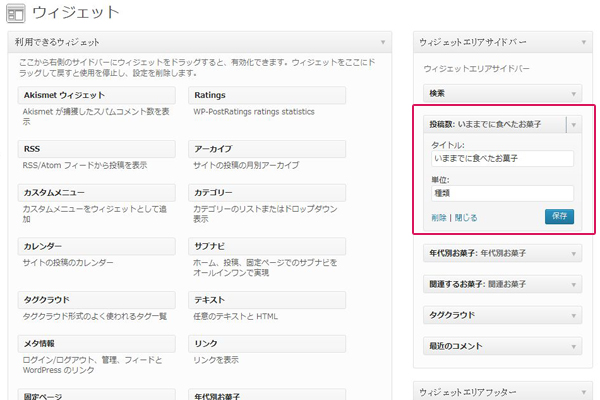Expand the 年代別お菓子 sidebar widget arrow
The image size is (600, 400).
tap(574, 254)
